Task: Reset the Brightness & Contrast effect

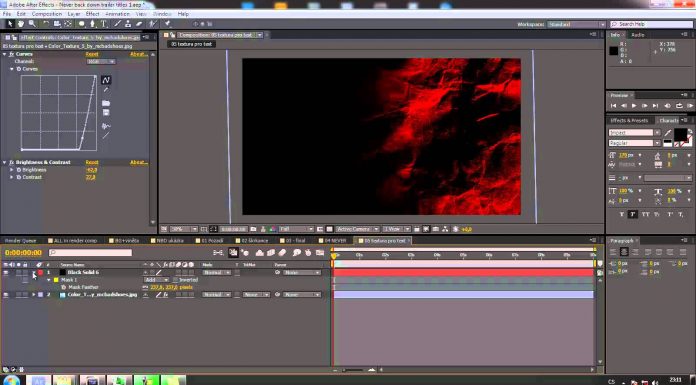Action: [92, 163]
